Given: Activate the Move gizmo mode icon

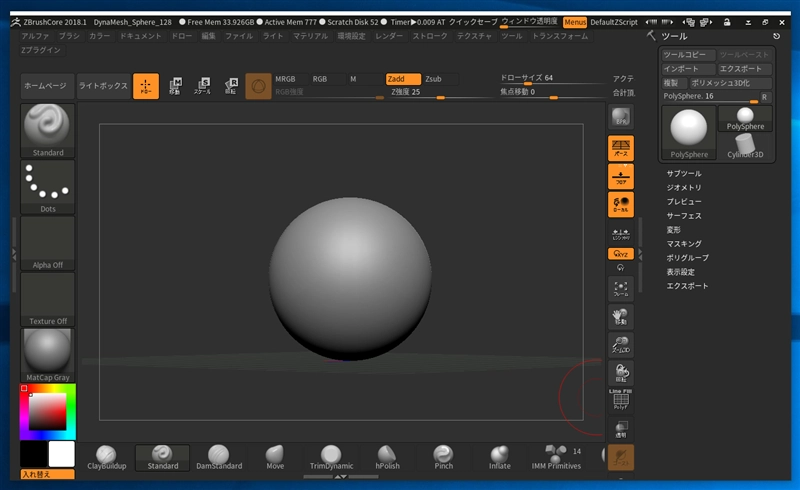Looking at the screenshot, I should (175, 86).
